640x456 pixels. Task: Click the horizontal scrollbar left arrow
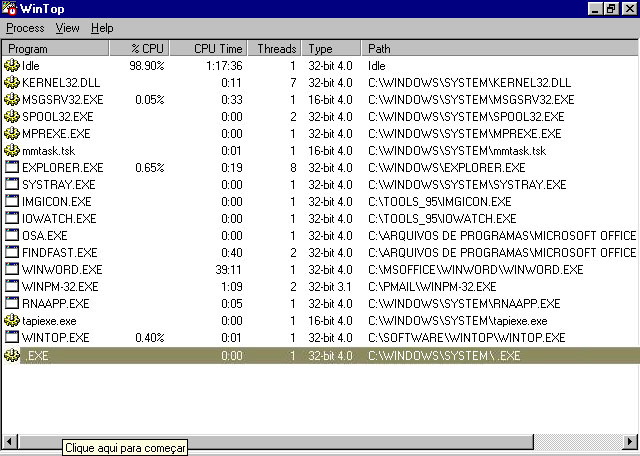9,440
